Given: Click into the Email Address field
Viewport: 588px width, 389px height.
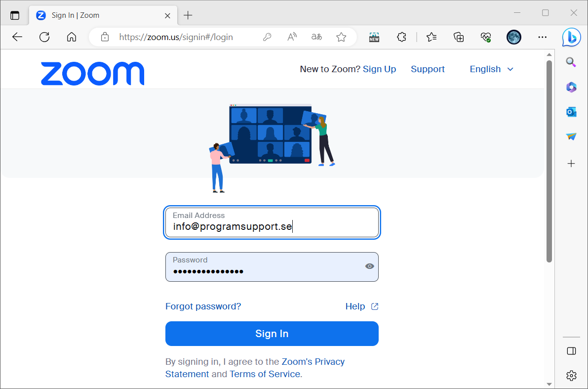Looking at the screenshot, I should (x=272, y=223).
